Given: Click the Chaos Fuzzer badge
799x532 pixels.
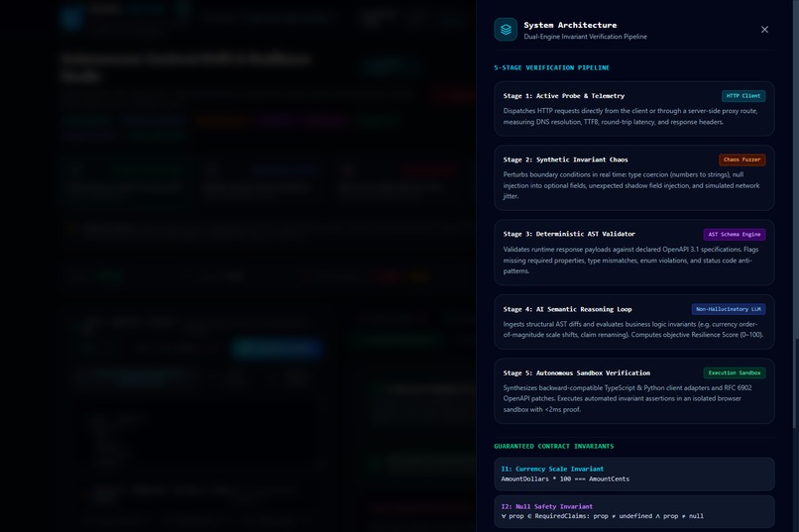Looking at the screenshot, I should coord(742,160).
